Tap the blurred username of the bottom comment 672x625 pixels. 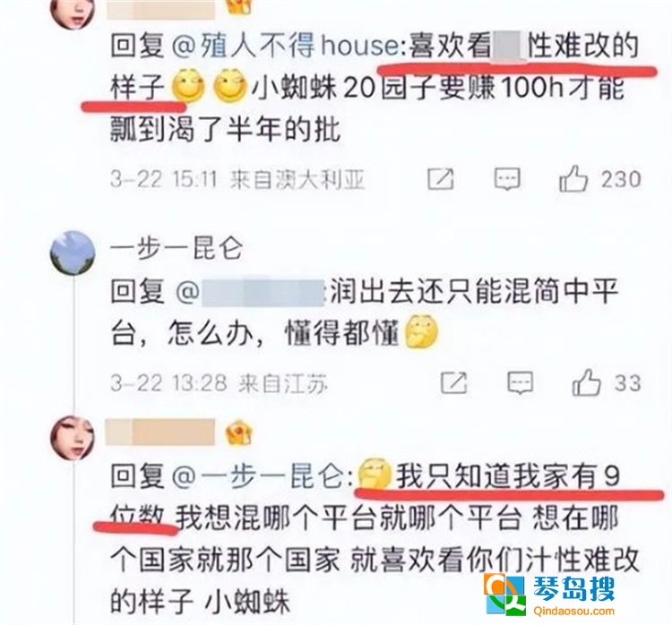160,432
